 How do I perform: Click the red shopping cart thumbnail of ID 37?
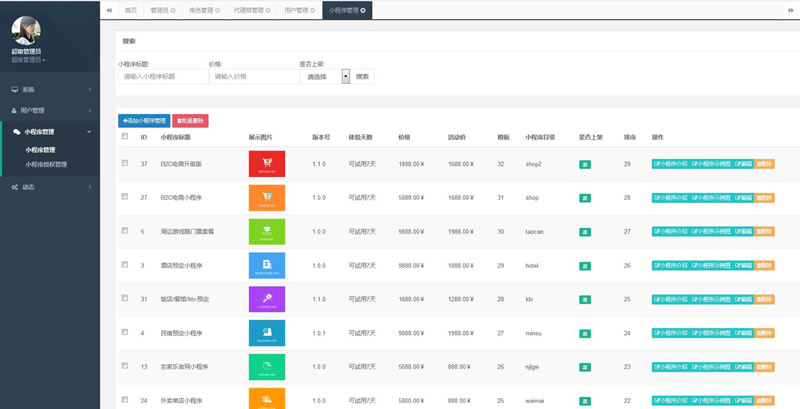click(267, 164)
